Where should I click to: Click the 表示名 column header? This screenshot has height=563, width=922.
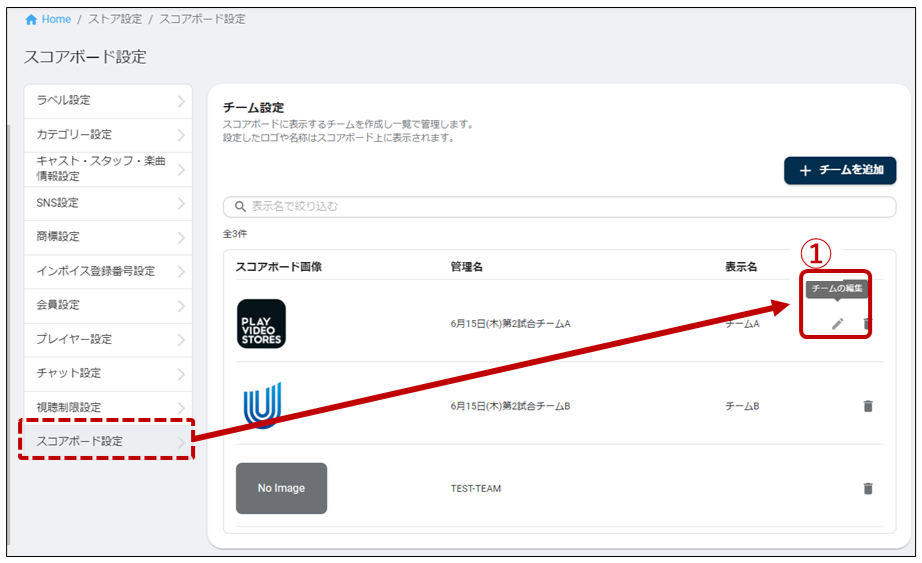[741, 267]
